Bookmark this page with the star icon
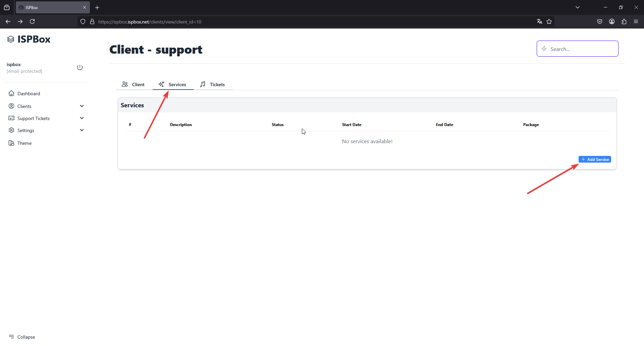Screen dimensions: 644x346 pyautogui.click(x=549, y=21)
